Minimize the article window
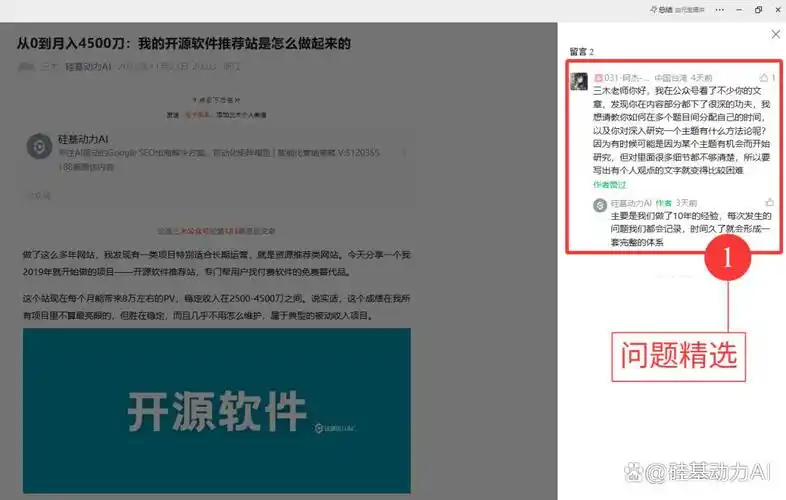This screenshot has height=500, width=786. 739,10
